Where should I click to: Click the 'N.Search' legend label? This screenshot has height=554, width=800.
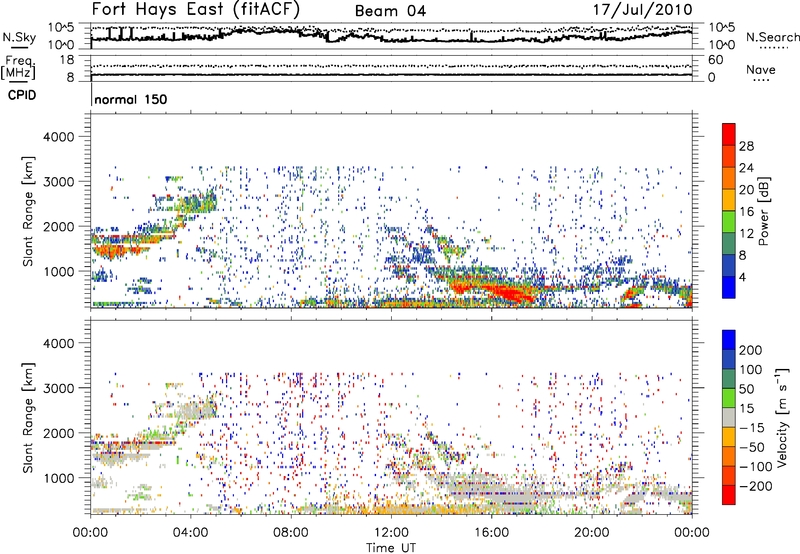772,37
